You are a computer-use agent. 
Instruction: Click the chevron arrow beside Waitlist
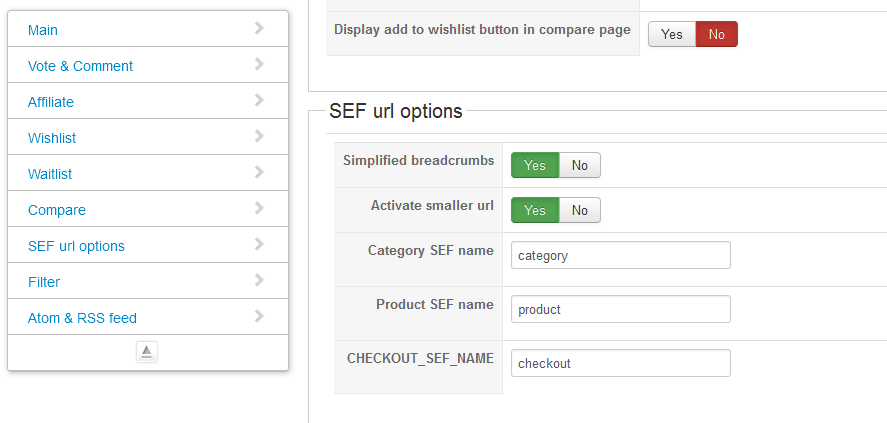point(259,173)
